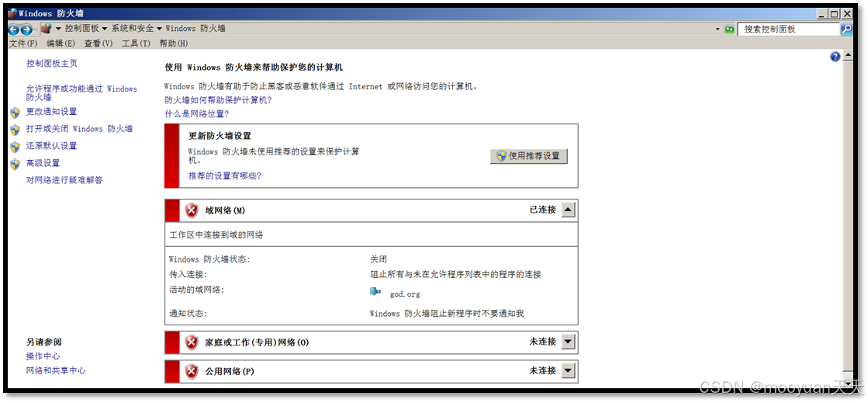Click the 家庭或工作(专用)网络(O) header label

click(x=257, y=342)
